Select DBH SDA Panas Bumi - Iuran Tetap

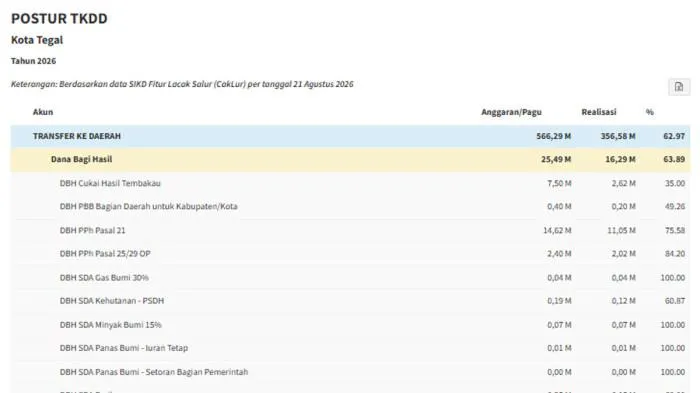(350, 348)
